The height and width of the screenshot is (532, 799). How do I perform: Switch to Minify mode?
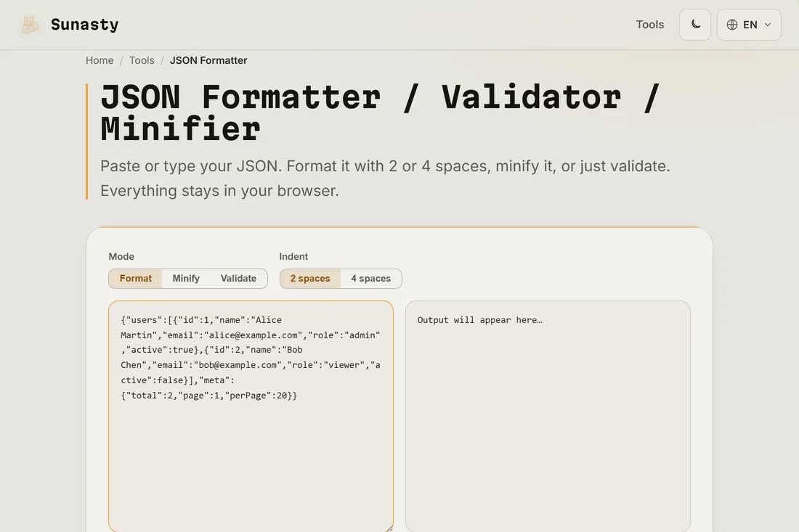tap(186, 279)
